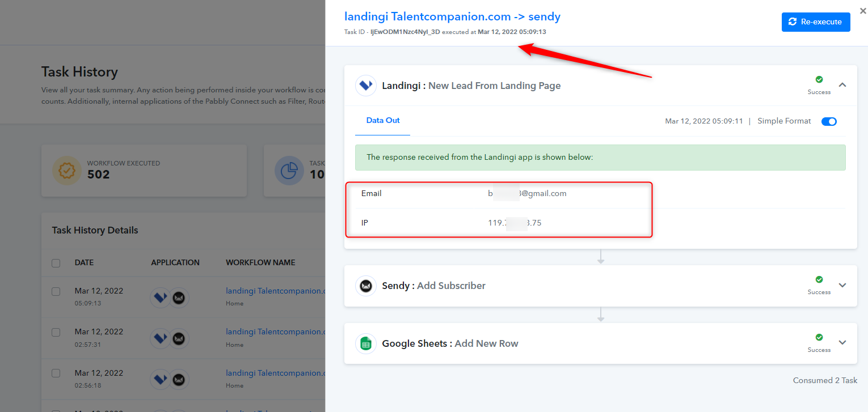Click the WORKFLOW NAME column header
Screen dimensions: 868x412
(260, 262)
